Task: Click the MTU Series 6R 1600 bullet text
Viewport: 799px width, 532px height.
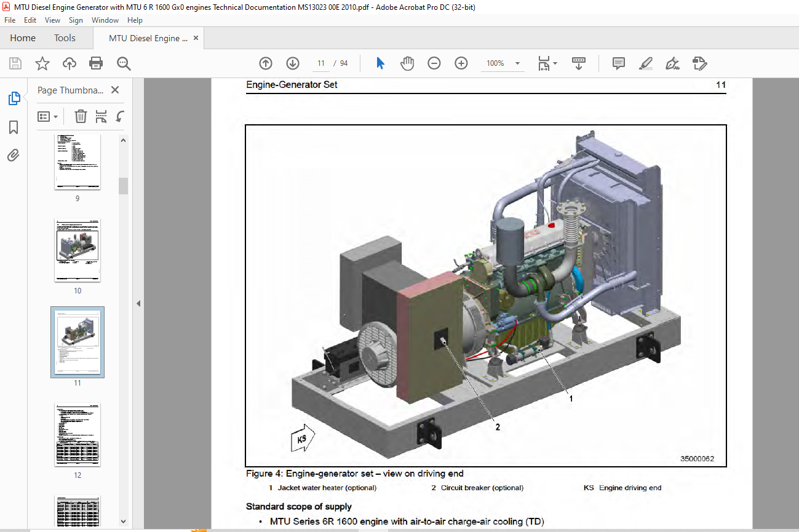Action: [407, 522]
